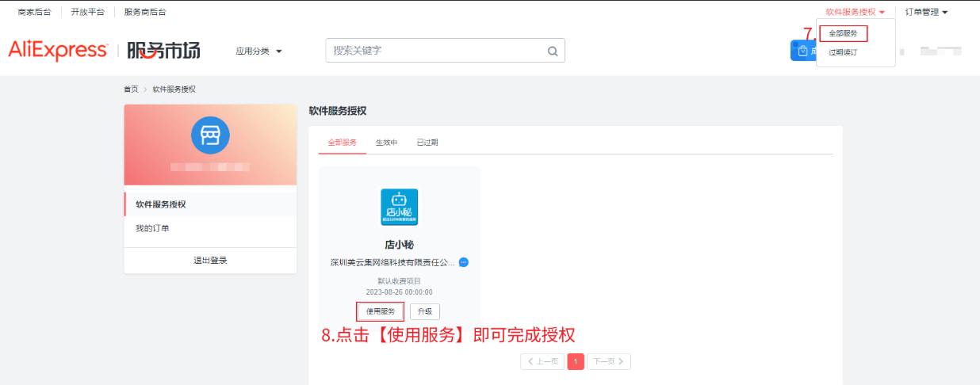The width and height of the screenshot is (980, 385).
Task: Click the expiry date 2023-08-26 00:00:00
Action: coord(400,292)
